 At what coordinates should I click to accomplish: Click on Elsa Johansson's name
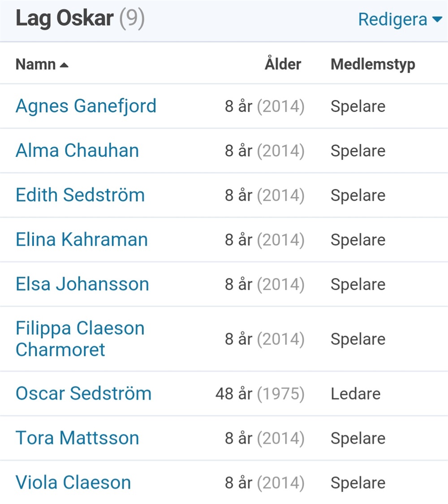click(x=82, y=284)
